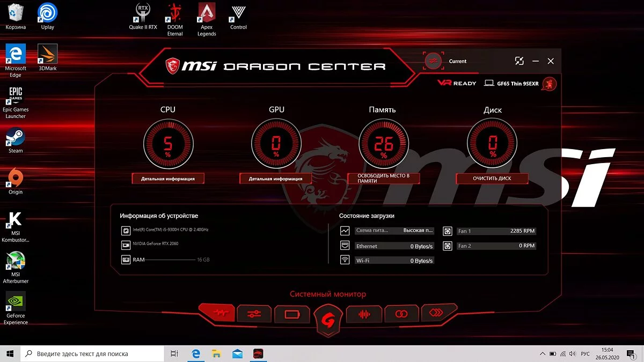Select the Origin desktop shortcut

pos(16,182)
